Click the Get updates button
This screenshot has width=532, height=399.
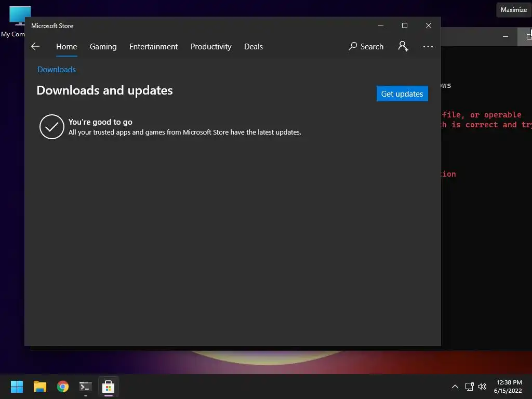(x=402, y=94)
